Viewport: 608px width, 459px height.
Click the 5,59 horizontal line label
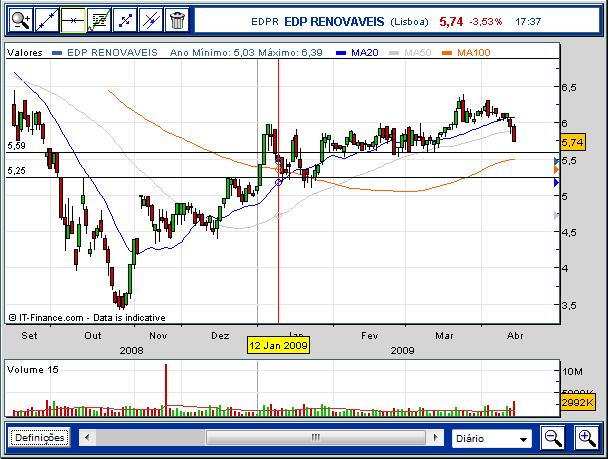[16, 146]
